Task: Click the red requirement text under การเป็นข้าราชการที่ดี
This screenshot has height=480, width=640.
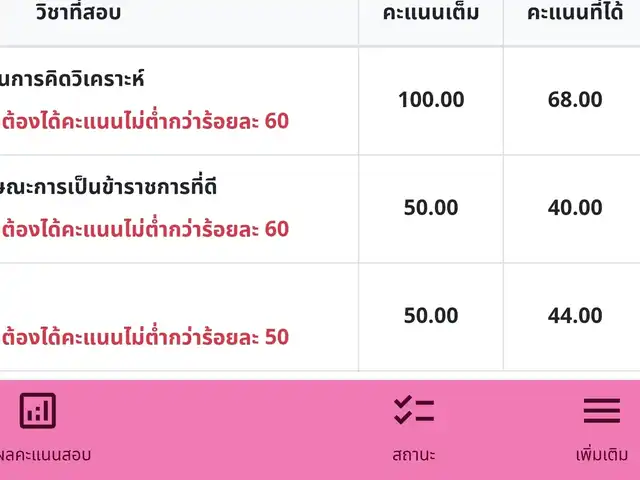Action: [145, 229]
